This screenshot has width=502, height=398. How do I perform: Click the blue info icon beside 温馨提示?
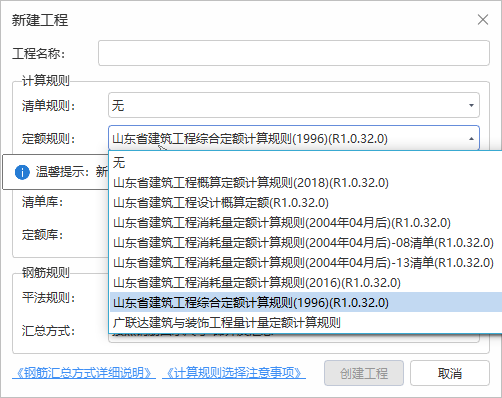click(x=22, y=172)
